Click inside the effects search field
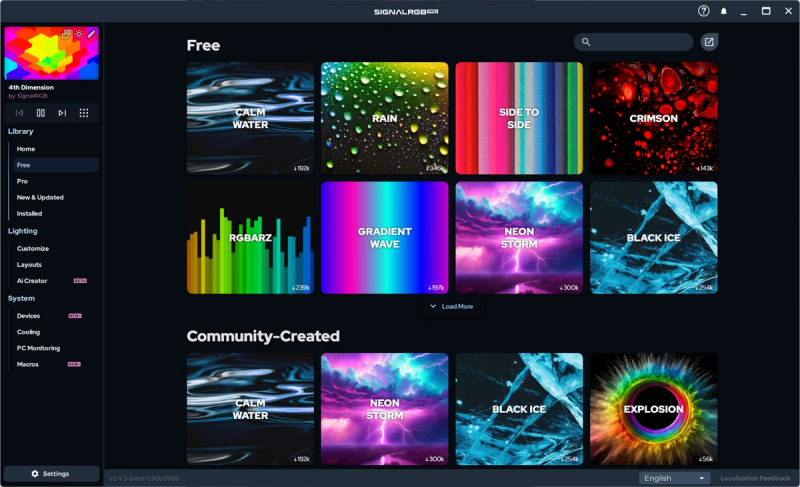The width and height of the screenshot is (800, 487). [640, 42]
